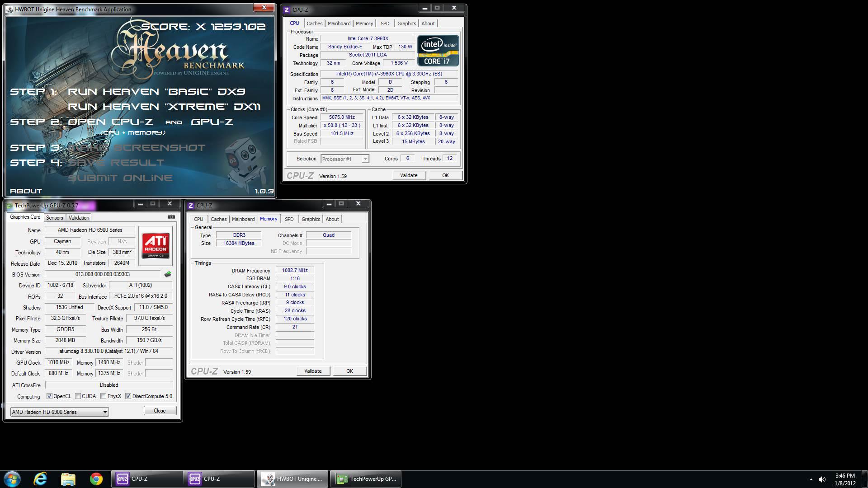Click the DRAM Frequency 1082.7 MHz value

click(x=295, y=271)
